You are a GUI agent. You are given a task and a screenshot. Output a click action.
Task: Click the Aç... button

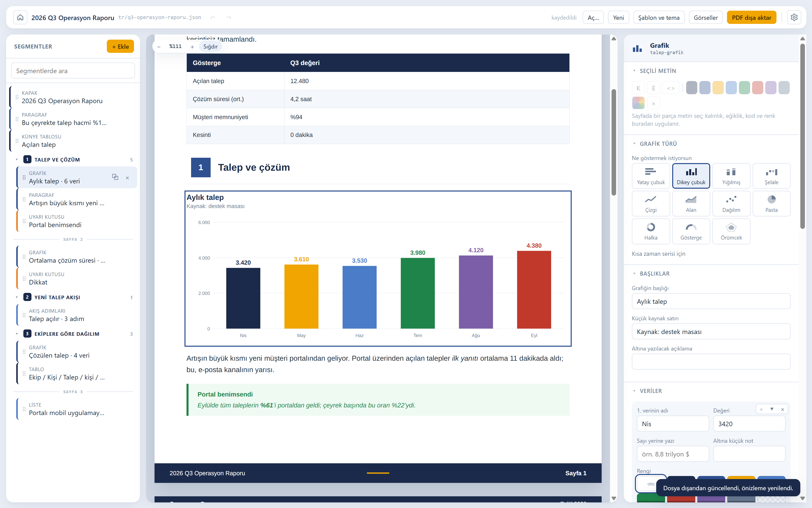(x=593, y=18)
